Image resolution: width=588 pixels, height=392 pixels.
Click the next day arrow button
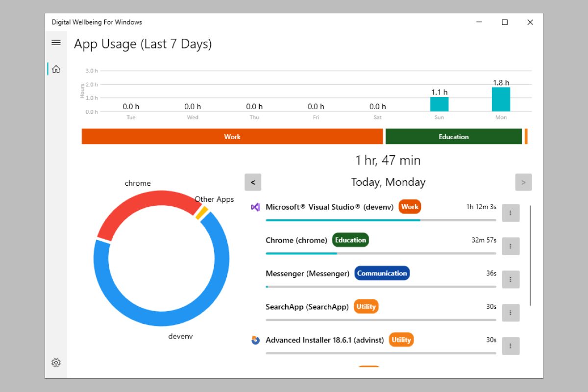coord(523,182)
